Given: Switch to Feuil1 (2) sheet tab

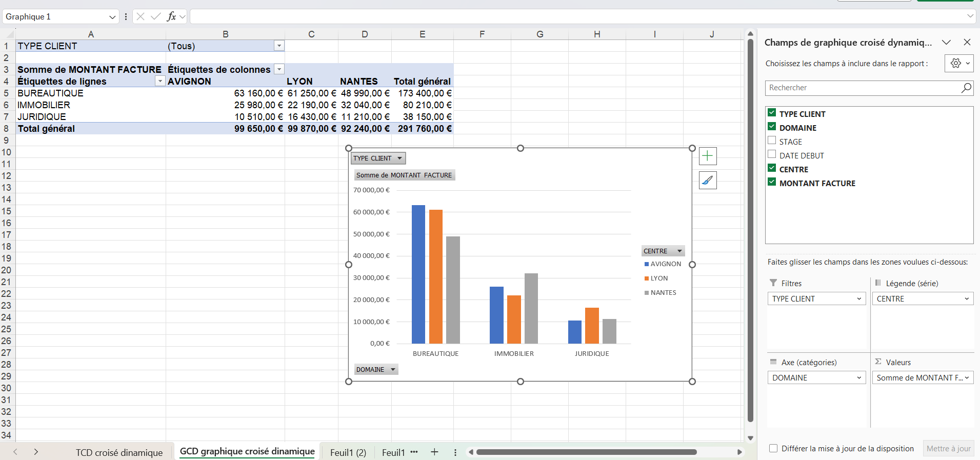Looking at the screenshot, I should tap(348, 452).
